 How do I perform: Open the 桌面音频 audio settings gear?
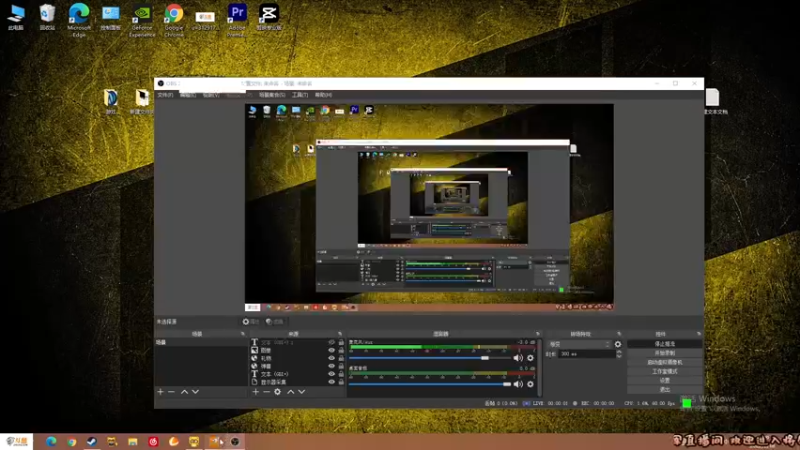tap(531, 384)
